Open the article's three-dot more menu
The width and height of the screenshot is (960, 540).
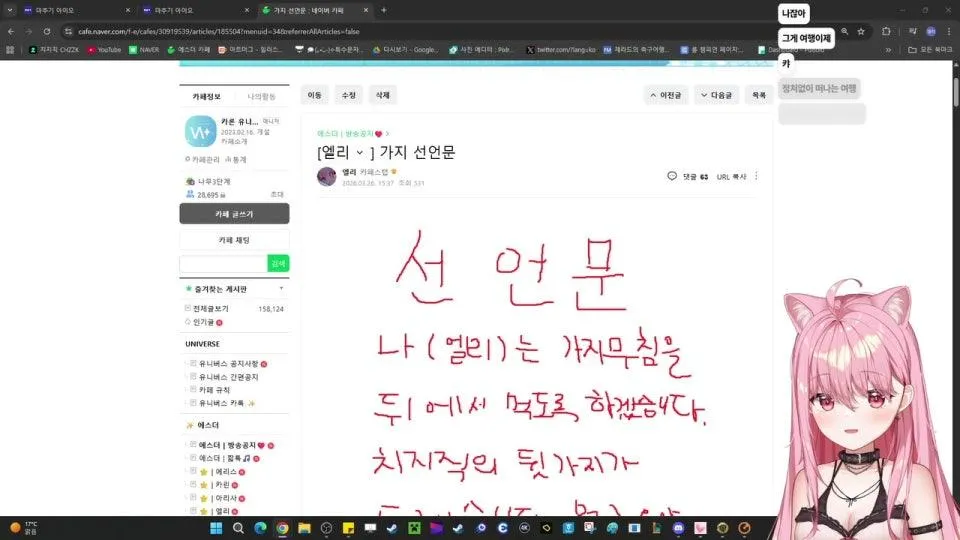coord(756,176)
